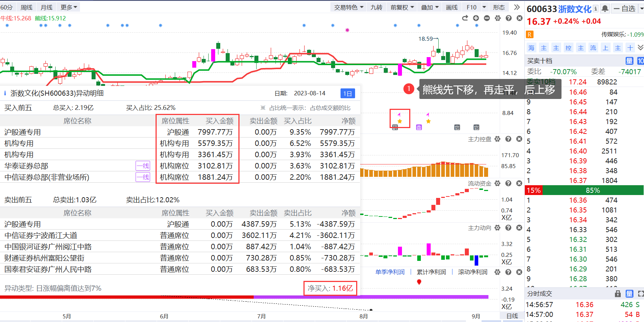This screenshot has height=322, width=644.
Task: Click the 传媒娱乐 sector link
Action: pyautogui.click(x=613, y=34)
